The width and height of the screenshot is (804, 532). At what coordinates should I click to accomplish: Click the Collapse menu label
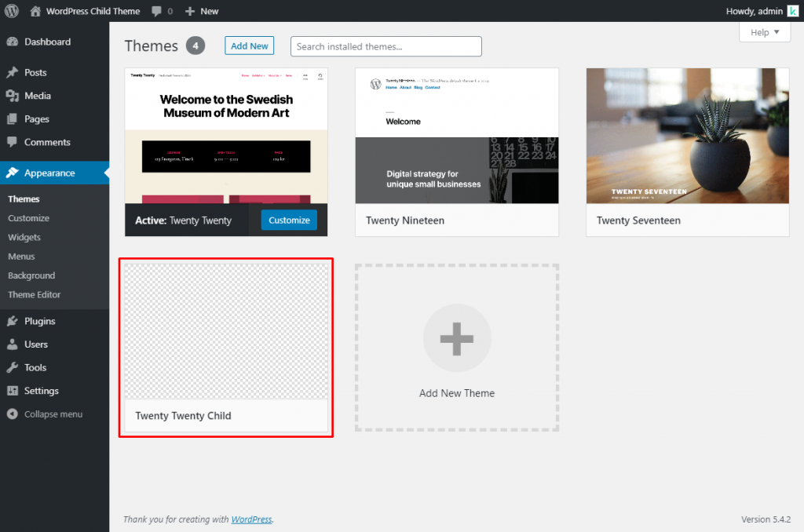[x=53, y=414]
